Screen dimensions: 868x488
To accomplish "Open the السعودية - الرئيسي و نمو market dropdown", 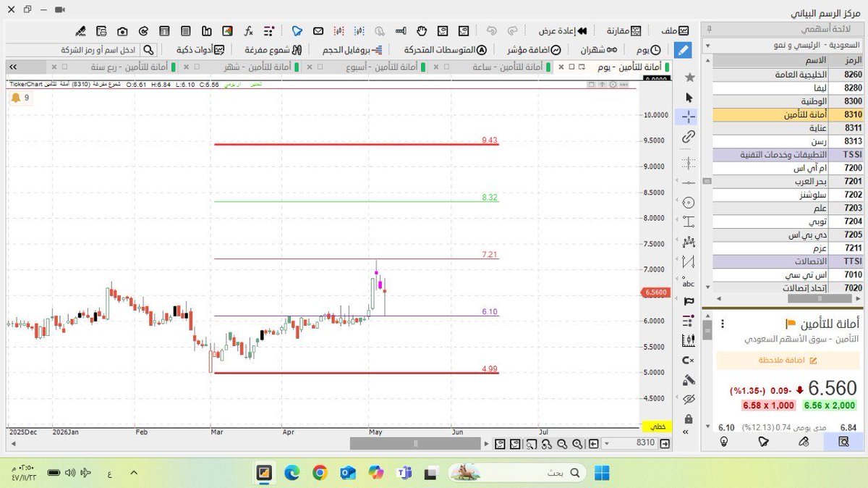I will click(x=782, y=44).
